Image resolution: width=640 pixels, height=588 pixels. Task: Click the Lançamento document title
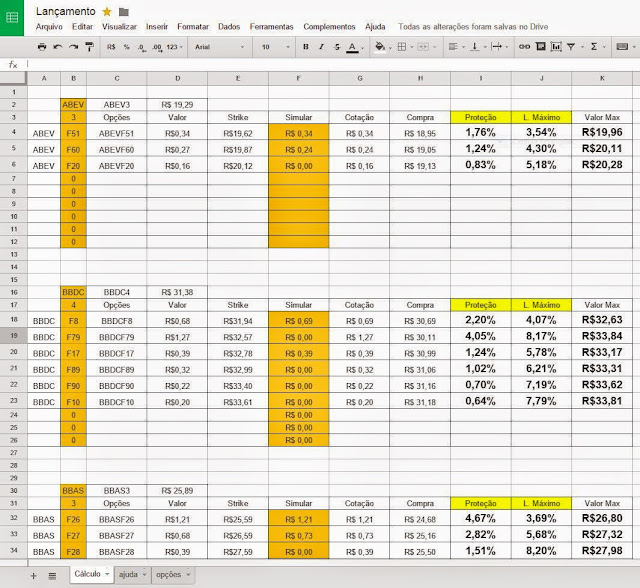[x=66, y=11]
